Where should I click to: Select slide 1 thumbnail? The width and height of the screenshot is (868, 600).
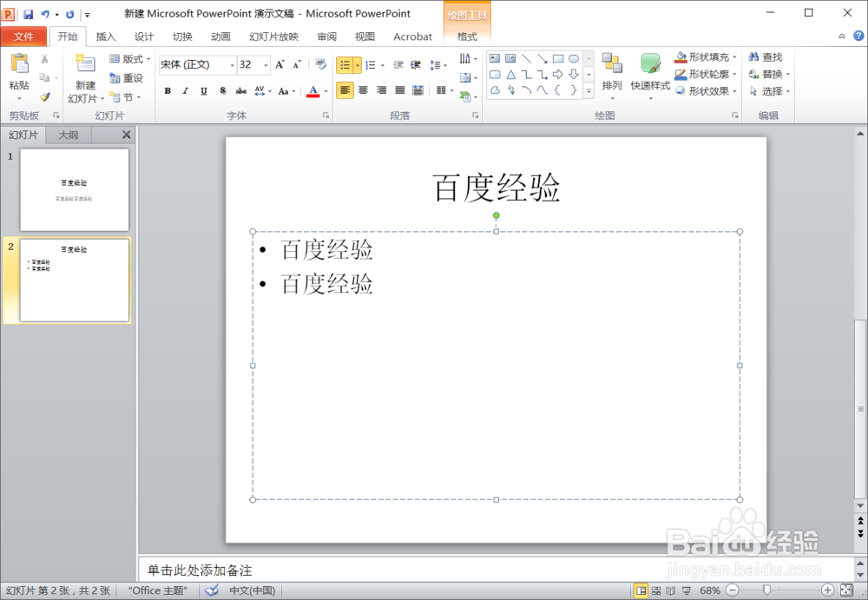(74, 189)
